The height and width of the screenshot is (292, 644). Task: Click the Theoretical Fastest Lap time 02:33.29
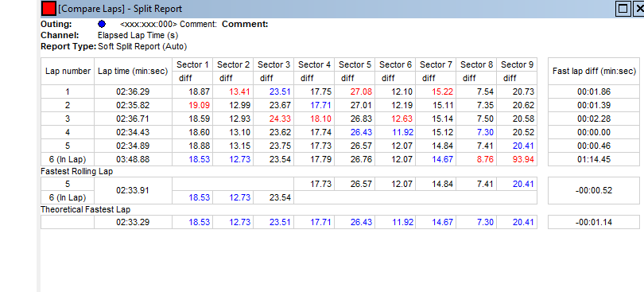(133, 223)
